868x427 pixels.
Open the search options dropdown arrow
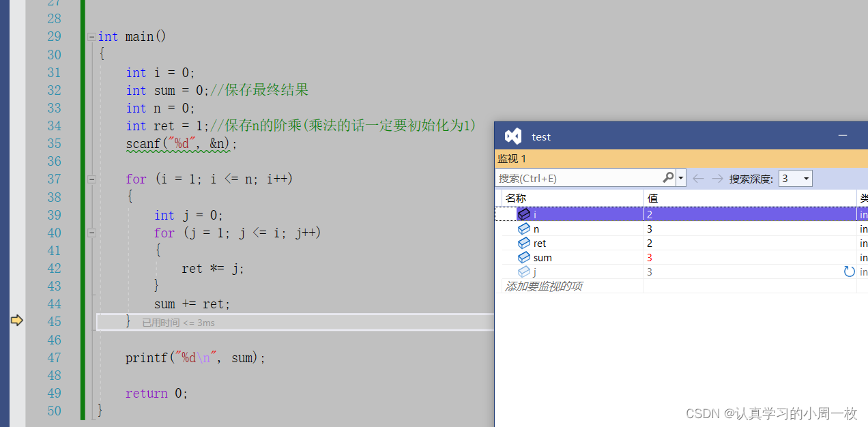pyautogui.click(x=680, y=178)
